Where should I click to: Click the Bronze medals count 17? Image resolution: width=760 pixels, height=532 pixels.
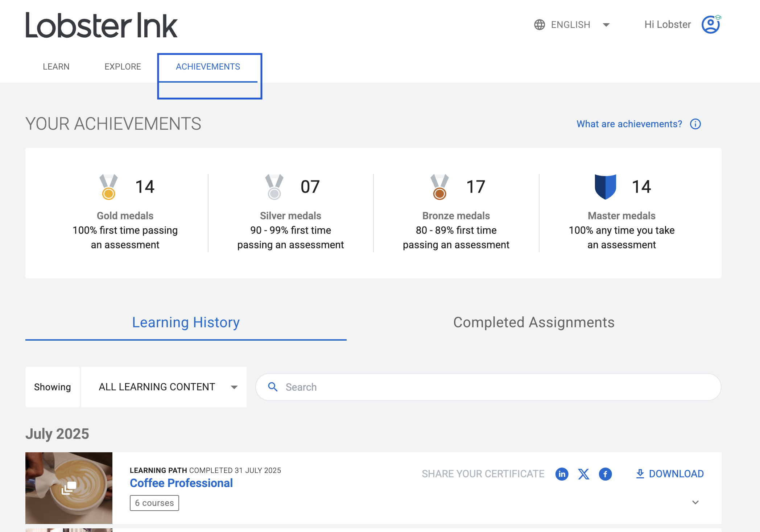tap(476, 187)
